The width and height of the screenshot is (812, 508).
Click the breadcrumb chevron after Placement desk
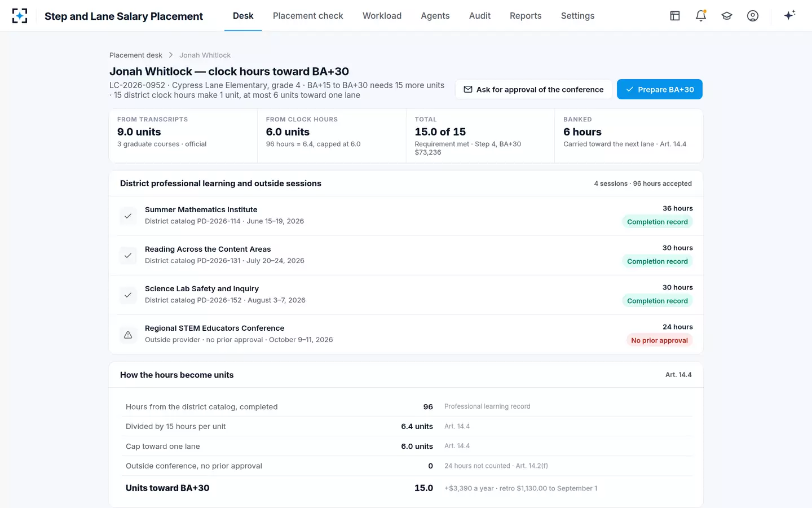tap(171, 55)
